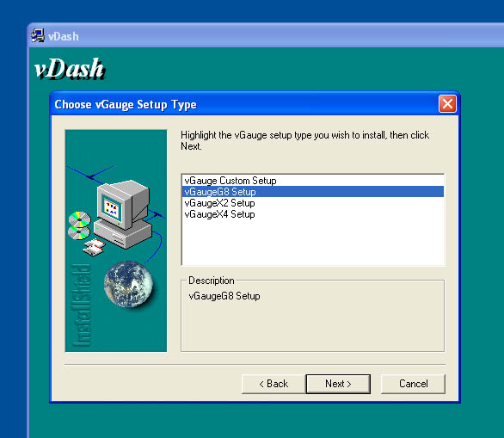Click the vDash logo text
Viewport: 504px width, 438px height.
point(70,69)
